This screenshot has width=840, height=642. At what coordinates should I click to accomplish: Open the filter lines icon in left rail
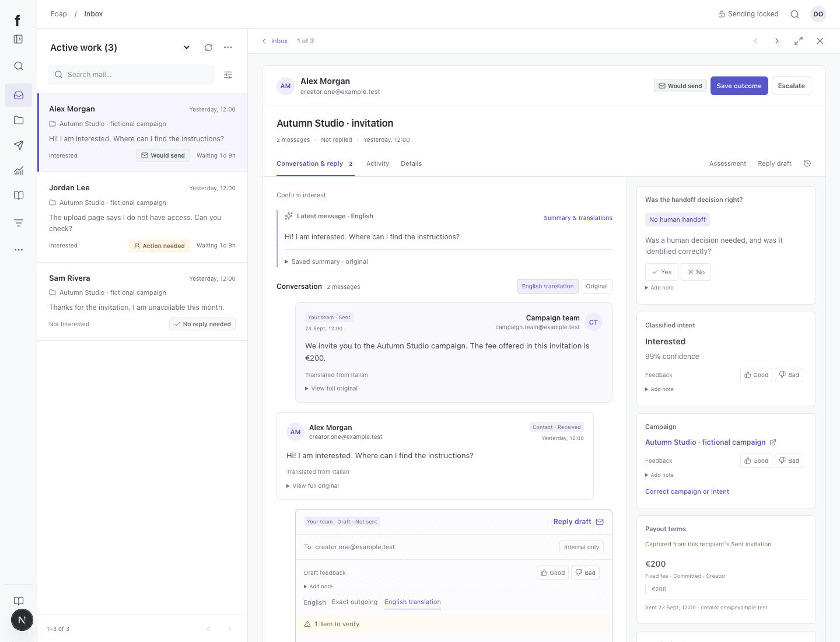coord(19,223)
